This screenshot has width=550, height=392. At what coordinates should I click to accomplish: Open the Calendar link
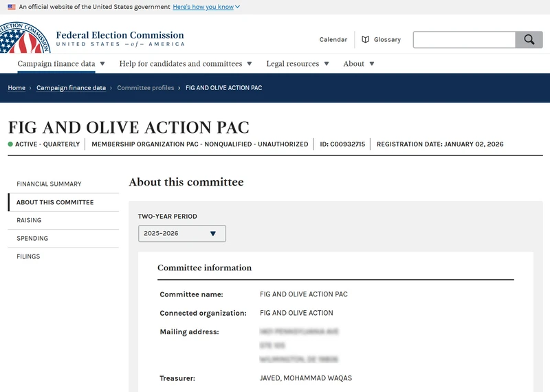[x=333, y=40]
